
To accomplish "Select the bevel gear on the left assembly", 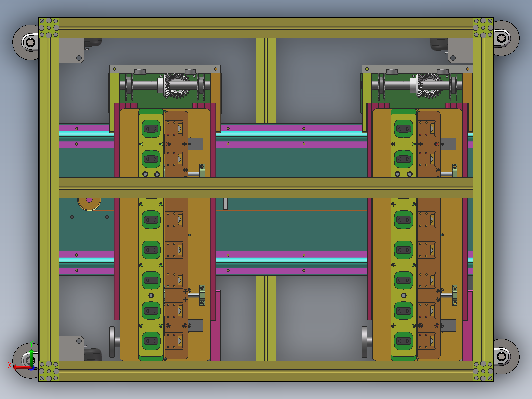I will 176,85.
